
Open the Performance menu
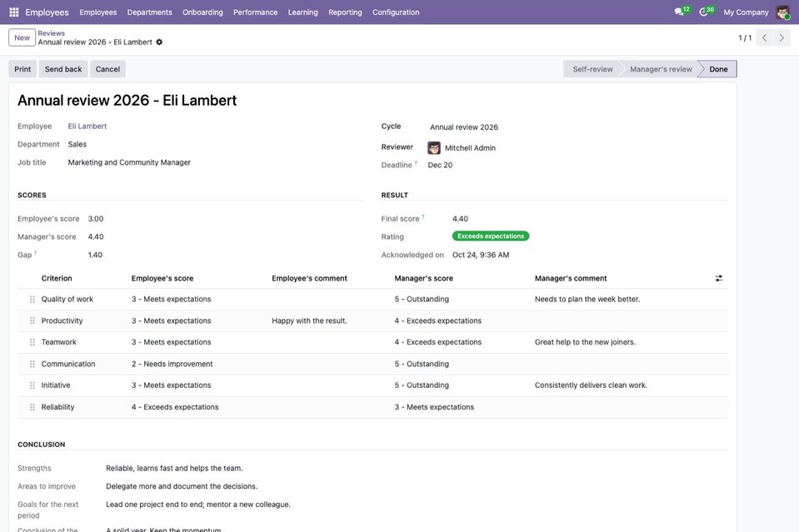255,12
